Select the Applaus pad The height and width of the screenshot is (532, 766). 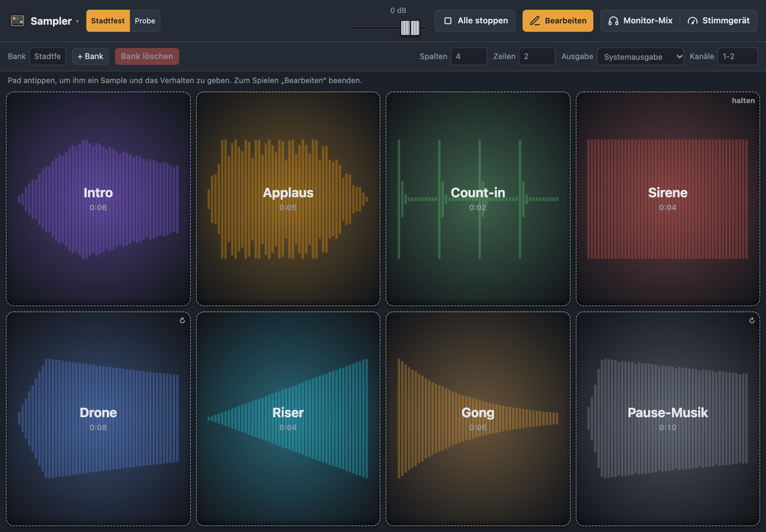pos(288,199)
